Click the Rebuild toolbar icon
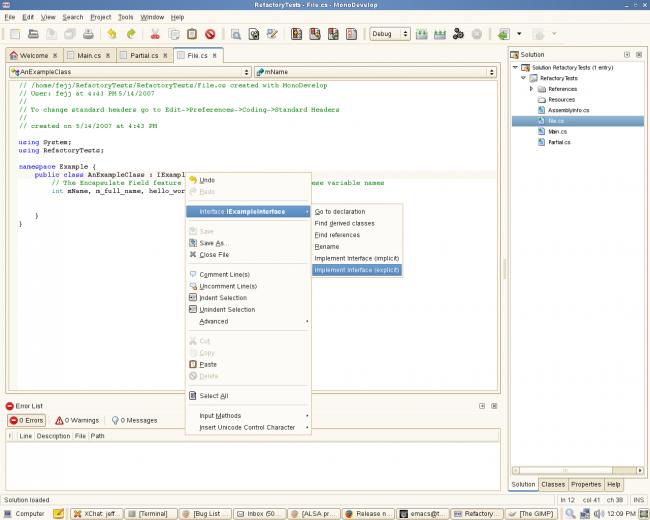The image size is (650, 520). tap(440, 34)
